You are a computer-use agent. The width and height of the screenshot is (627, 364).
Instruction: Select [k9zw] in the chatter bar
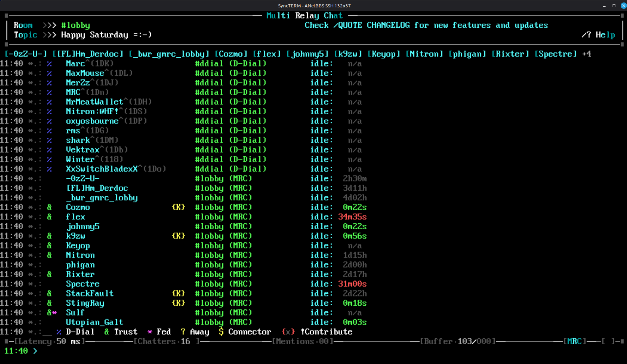pyautogui.click(x=348, y=54)
